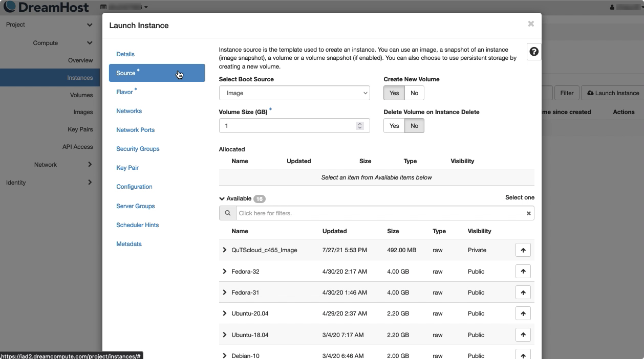The width and height of the screenshot is (644, 359).
Task: Click the help question mark icon
Action: click(533, 52)
